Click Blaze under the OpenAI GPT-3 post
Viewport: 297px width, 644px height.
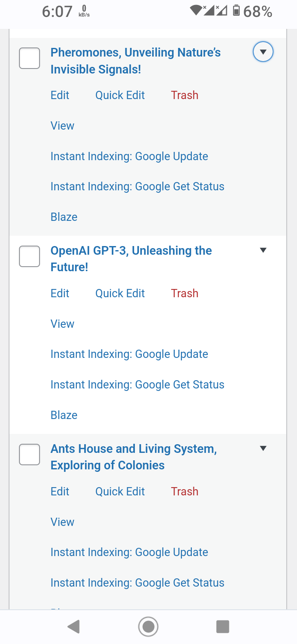tap(64, 415)
